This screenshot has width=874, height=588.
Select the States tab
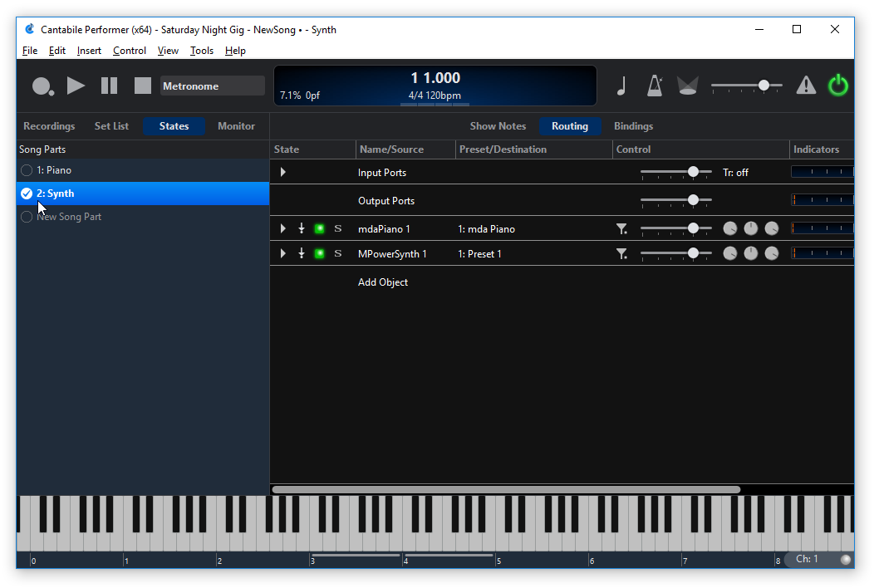(174, 126)
